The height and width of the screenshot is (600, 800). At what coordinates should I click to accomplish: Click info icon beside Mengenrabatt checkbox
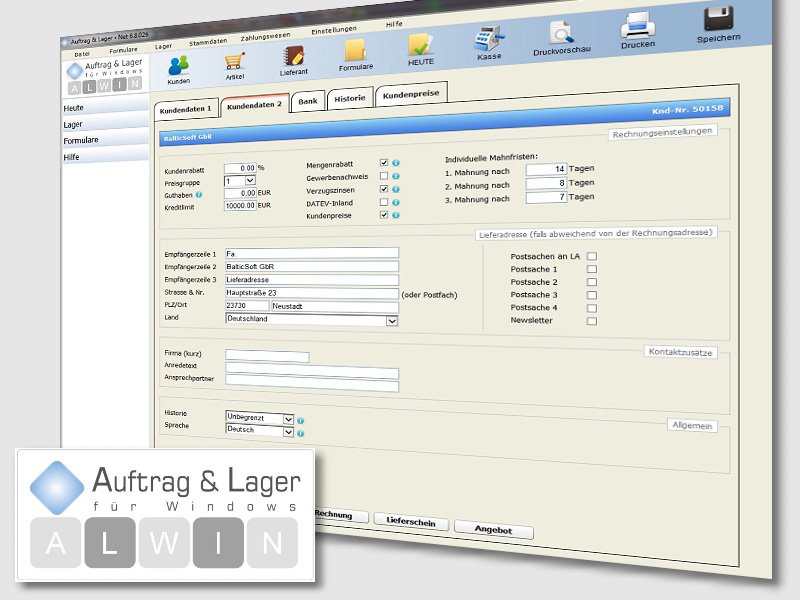[396, 163]
